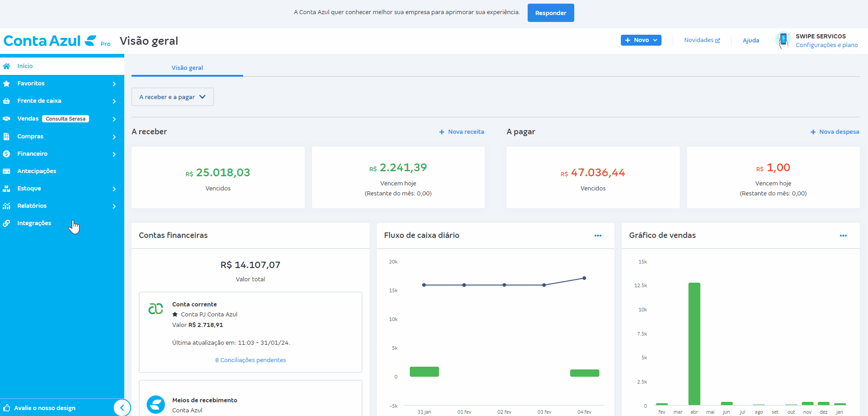
Task: Click the Estoque icon
Action: [x=6, y=188]
